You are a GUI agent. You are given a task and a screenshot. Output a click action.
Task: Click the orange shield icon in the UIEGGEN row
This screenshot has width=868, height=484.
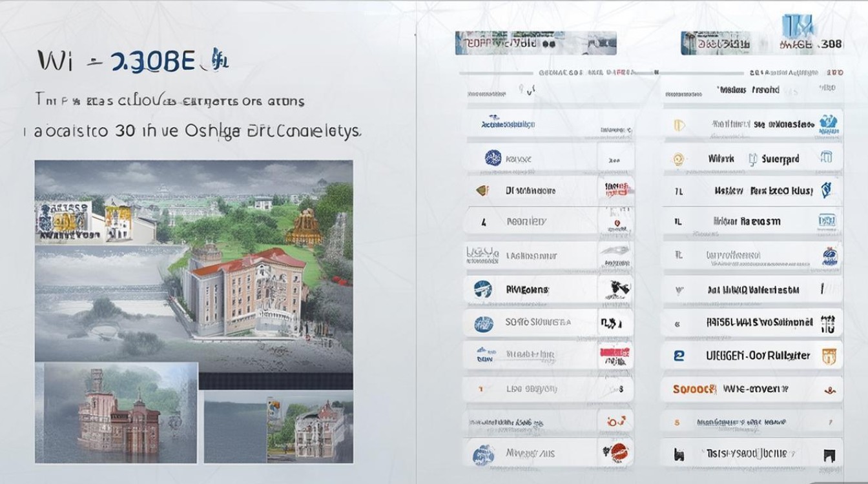[829, 355]
